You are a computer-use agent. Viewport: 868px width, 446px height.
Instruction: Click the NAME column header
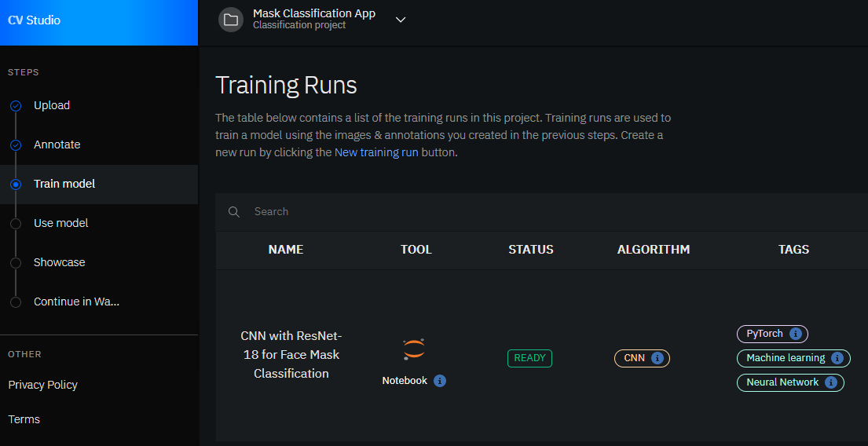[x=286, y=250]
